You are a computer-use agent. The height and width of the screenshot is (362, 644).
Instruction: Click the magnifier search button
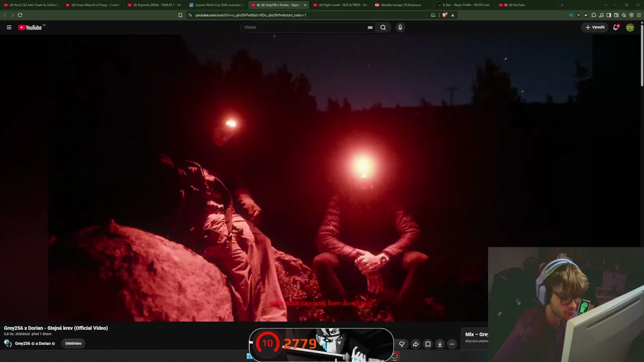click(x=383, y=27)
